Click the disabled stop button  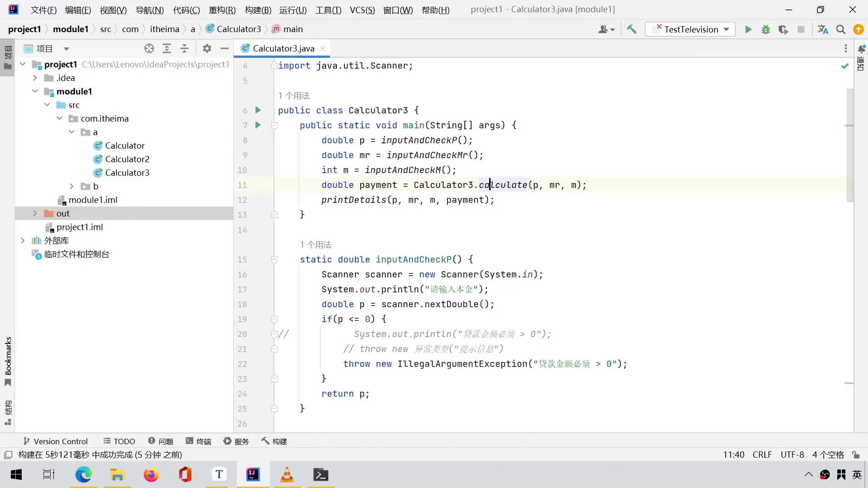[801, 29]
